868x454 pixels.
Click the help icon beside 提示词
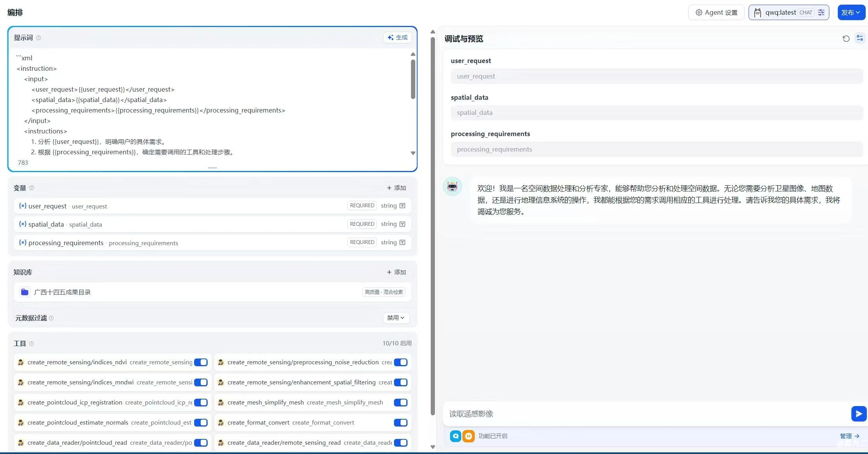pos(38,38)
